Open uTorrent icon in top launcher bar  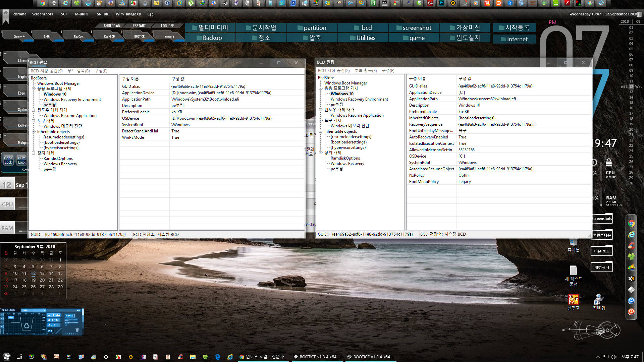pyautogui.click(x=191, y=3)
